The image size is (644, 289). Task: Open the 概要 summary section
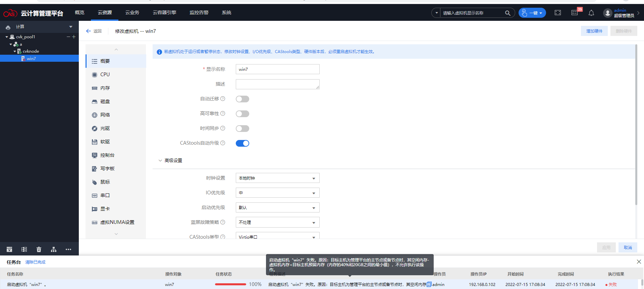click(116, 61)
